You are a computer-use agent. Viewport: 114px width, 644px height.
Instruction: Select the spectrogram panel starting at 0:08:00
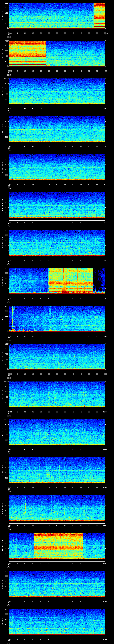click(57, 356)
